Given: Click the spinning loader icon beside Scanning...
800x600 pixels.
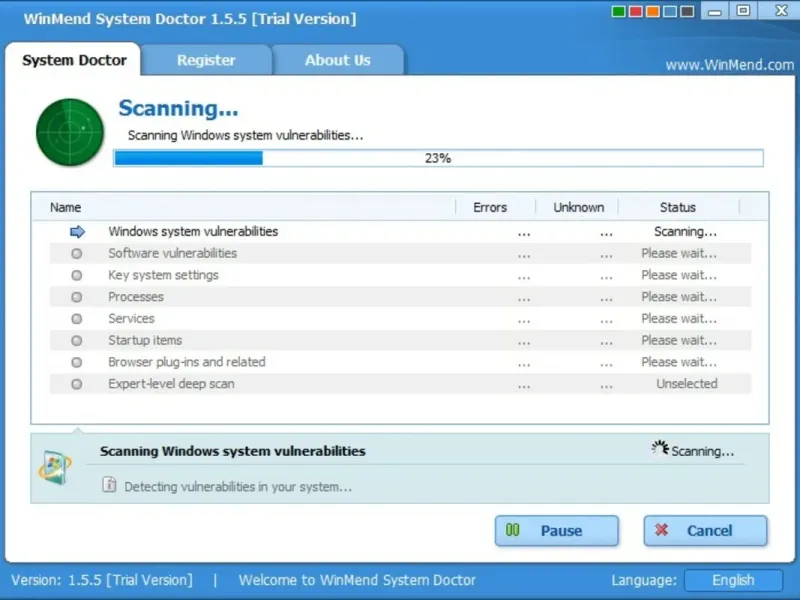Looking at the screenshot, I should coord(660,448).
